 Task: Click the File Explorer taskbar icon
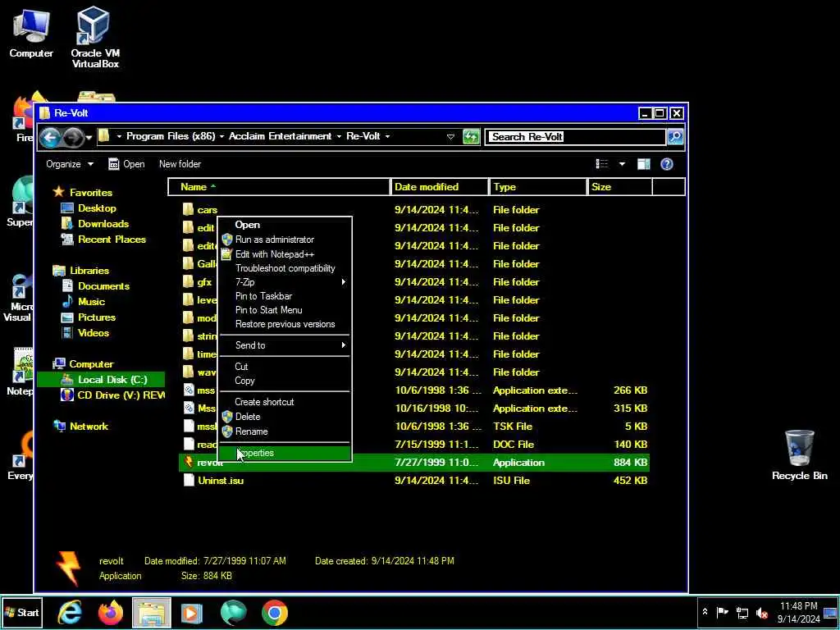[151, 612]
